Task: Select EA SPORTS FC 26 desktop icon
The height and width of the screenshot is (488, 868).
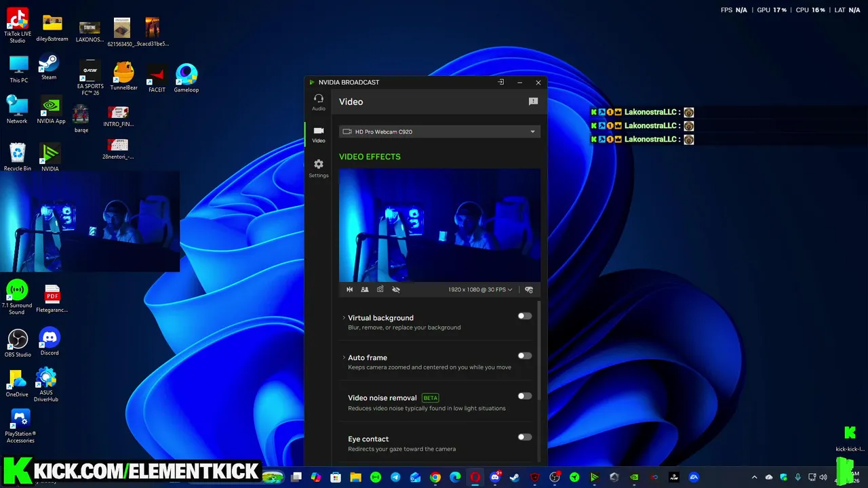Action: 90,77
